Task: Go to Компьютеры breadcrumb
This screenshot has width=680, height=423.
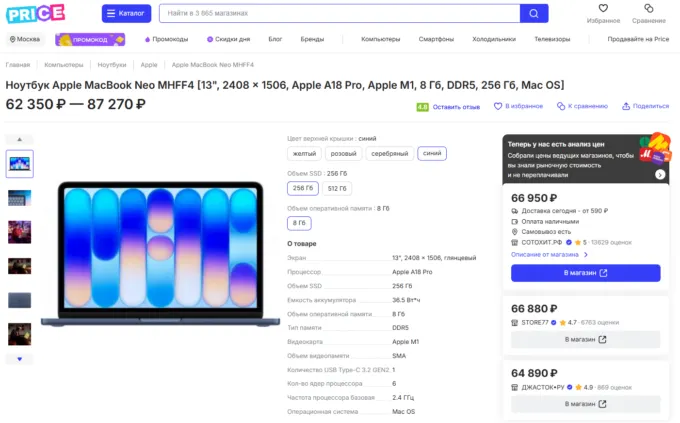Action: coord(64,65)
